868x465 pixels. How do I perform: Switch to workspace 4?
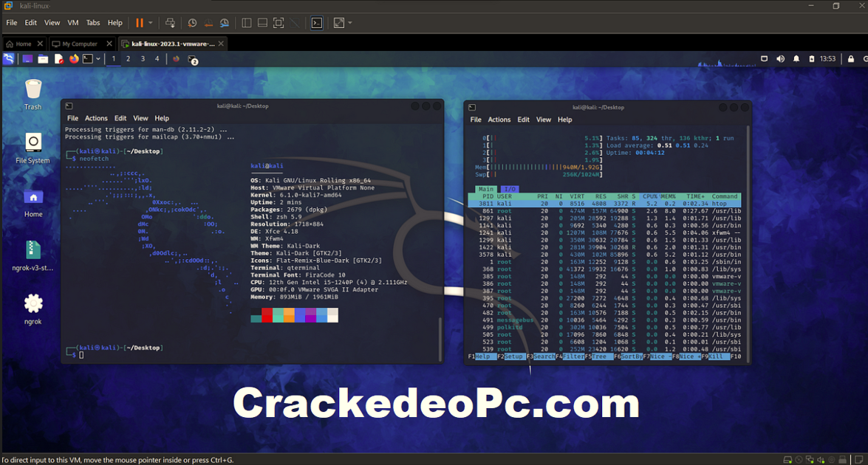pyautogui.click(x=157, y=58)
